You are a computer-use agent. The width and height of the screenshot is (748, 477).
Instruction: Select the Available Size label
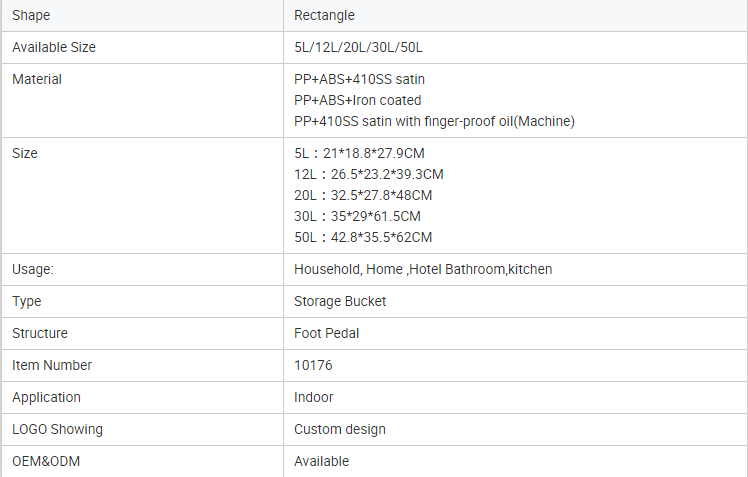(x=54, y=47)
